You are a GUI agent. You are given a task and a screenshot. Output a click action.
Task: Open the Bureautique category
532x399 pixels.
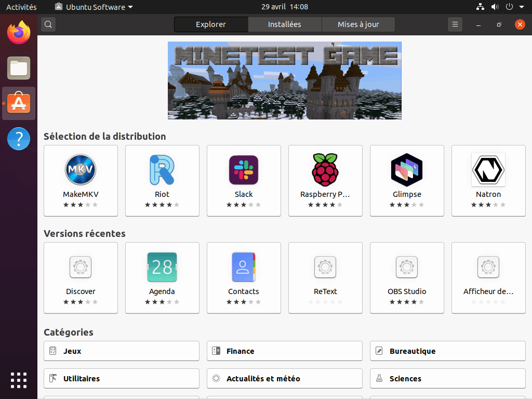[448, 351]
